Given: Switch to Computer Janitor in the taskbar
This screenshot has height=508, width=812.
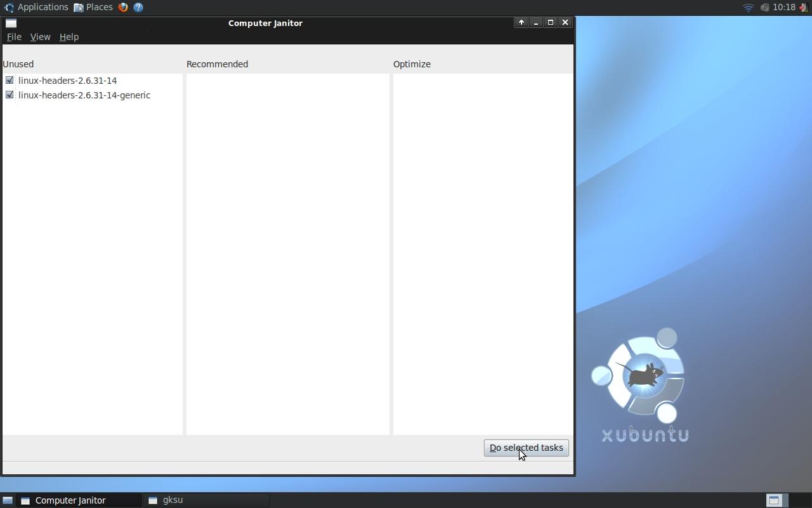Looking at the screenshot, I should point(79,500).
